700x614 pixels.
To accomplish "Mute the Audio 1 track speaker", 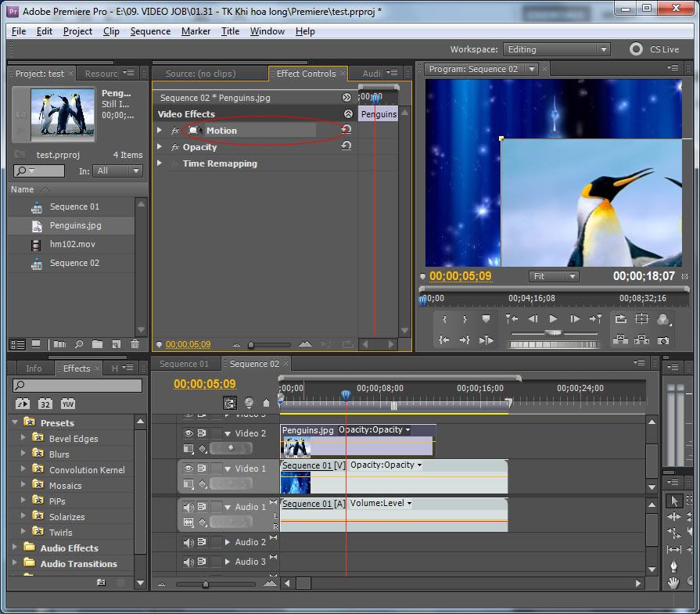I will click(188, 507).
